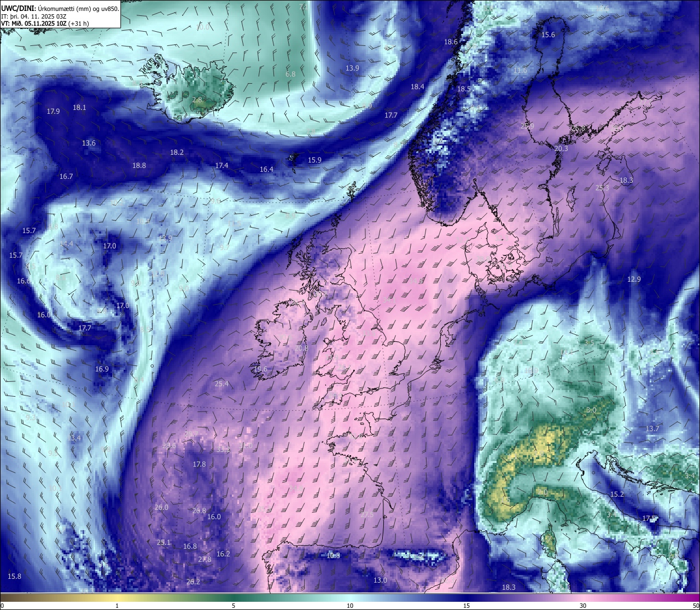Click the 25.1 value on the map
The image size is (700, 610).
coord(164,543)
